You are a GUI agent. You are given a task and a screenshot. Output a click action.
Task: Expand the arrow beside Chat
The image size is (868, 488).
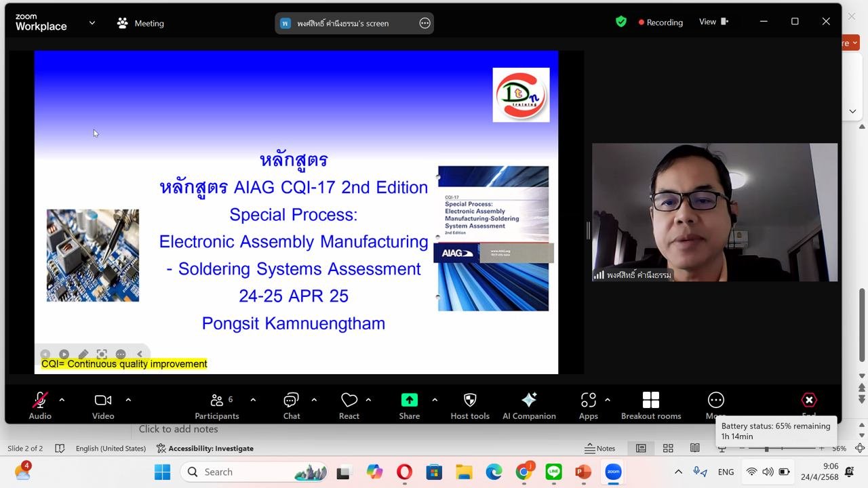click(x=314, y=400)
